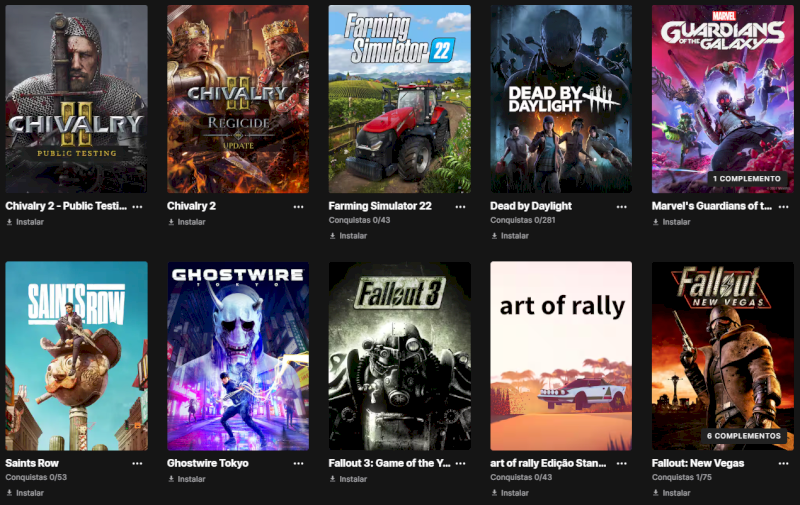Select the art of rally cover art

coord(561,356)
